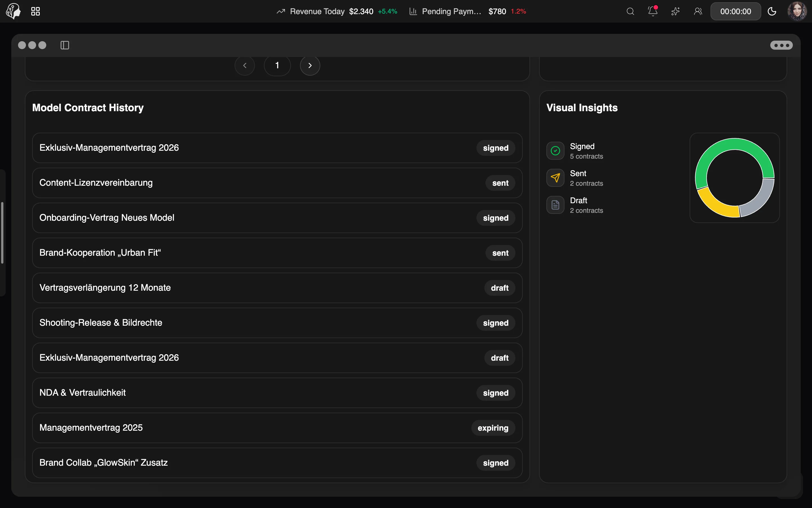This screenshot has height=508, width=812.
Task: Click the Pending Payments chart icon
Action: pyautogui.click(x=413, y=11)
